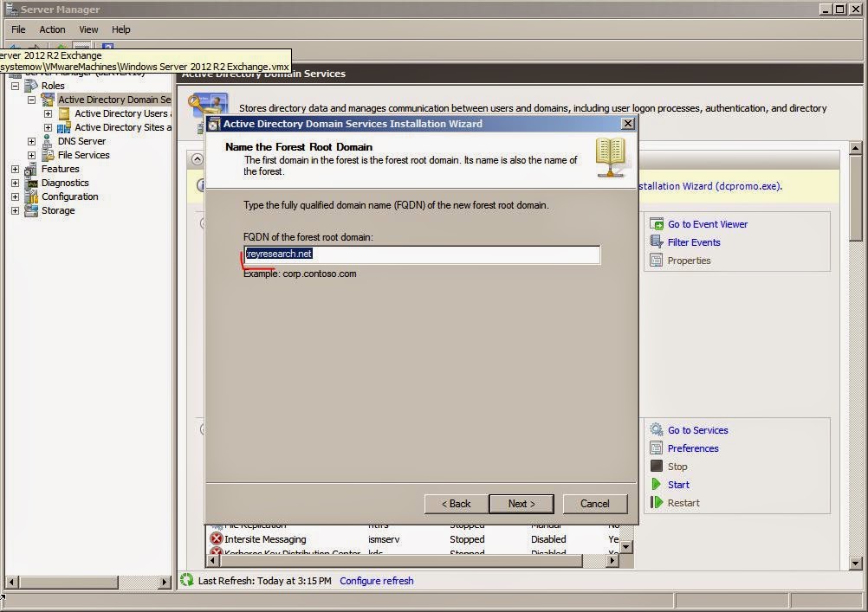Click the Active Directory Users icon
Image resolution: width=868 pixels, height=612 pixels.
point(64,113)
